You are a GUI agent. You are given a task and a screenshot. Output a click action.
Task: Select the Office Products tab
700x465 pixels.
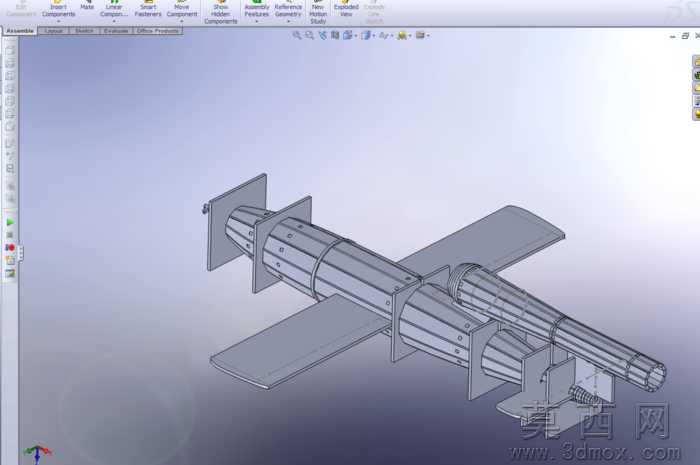coord(158,31)
